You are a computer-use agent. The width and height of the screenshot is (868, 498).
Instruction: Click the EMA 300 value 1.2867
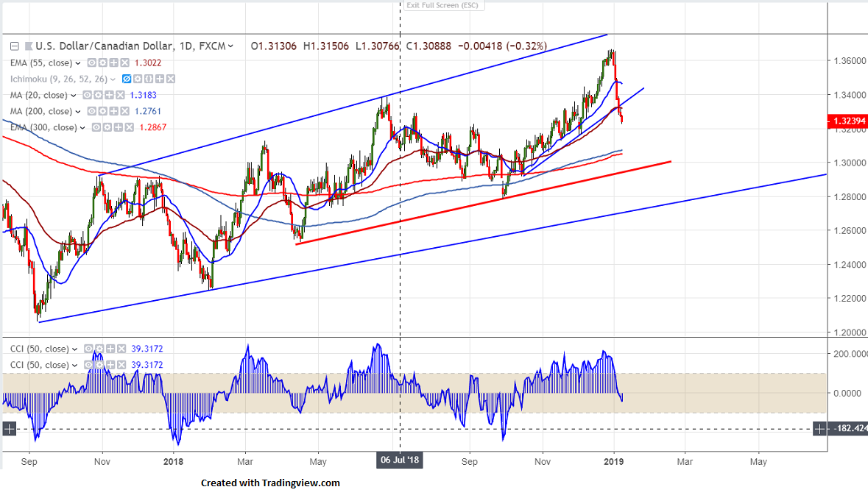(x=153, y=127)
